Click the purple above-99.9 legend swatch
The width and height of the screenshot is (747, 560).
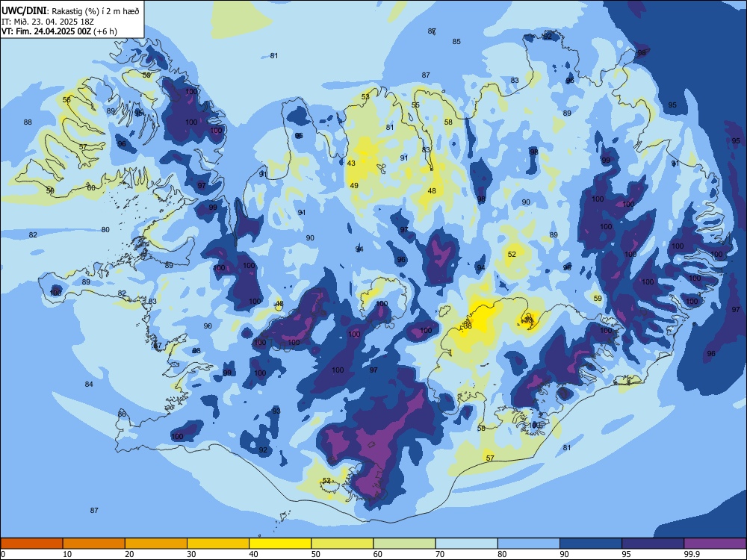tap(715, 544)
